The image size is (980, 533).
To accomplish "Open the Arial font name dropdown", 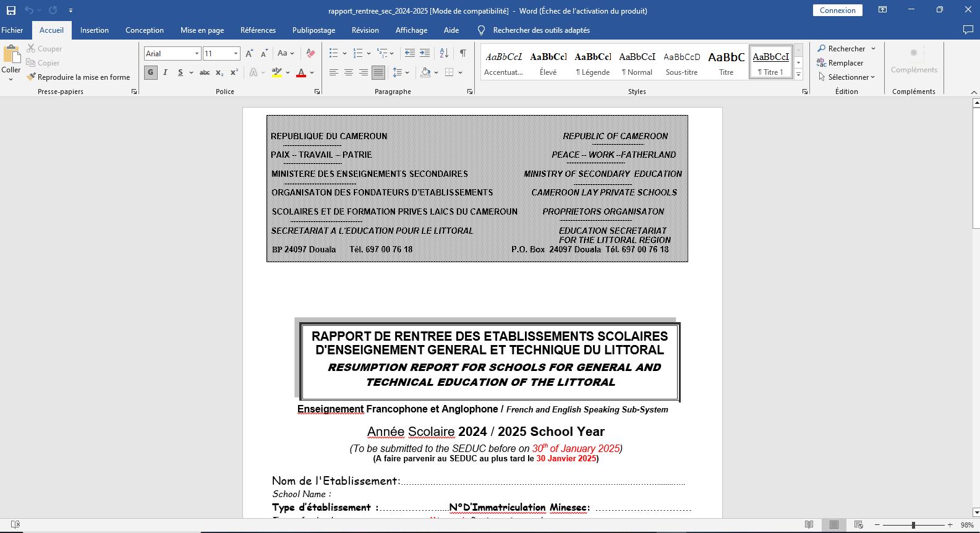I will click(197, 54).
